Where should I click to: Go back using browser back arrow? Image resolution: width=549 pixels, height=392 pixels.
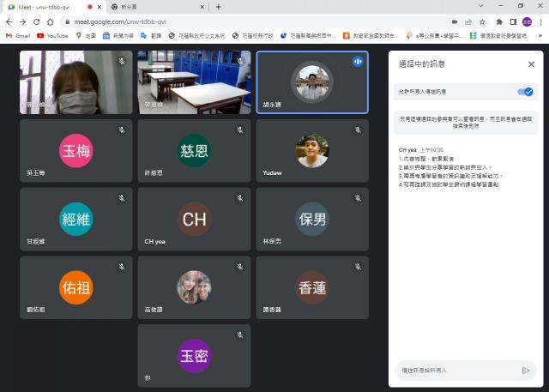pyautogui.click(x=8, y=21)
